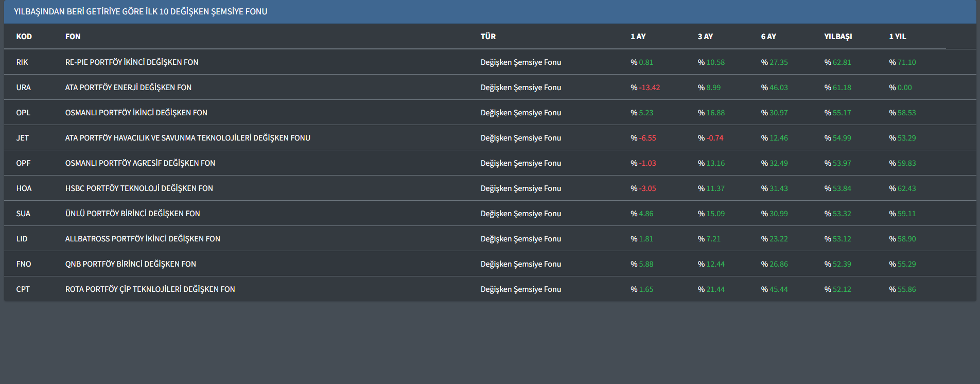Screen dimensions: 980x384
Task: Select the SUA fund code
Action: point(23,214)
